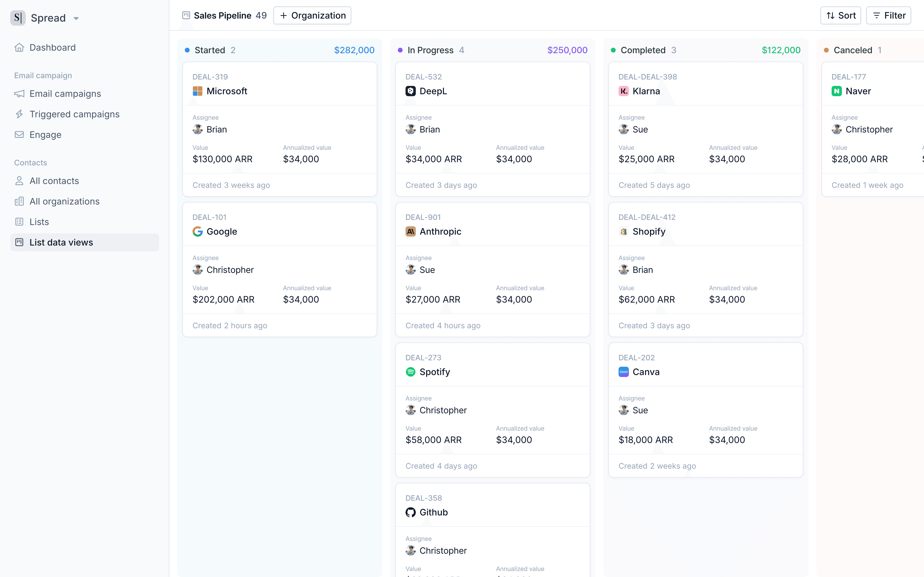
Task: Open the Filter menu
Action: point(888,15)
